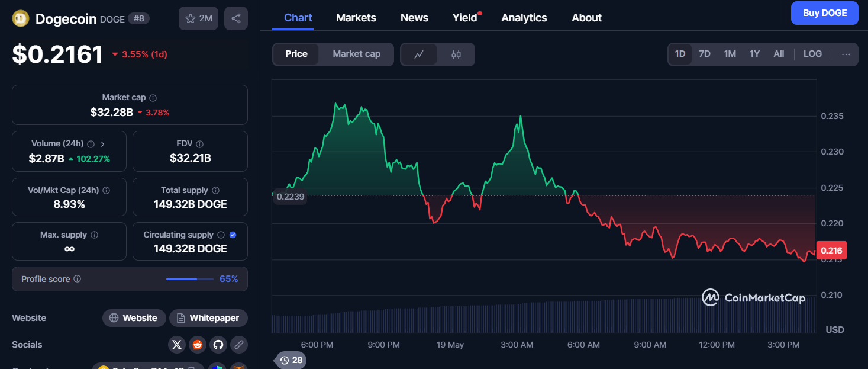Click the 0.216 current price label

point(831,251)
